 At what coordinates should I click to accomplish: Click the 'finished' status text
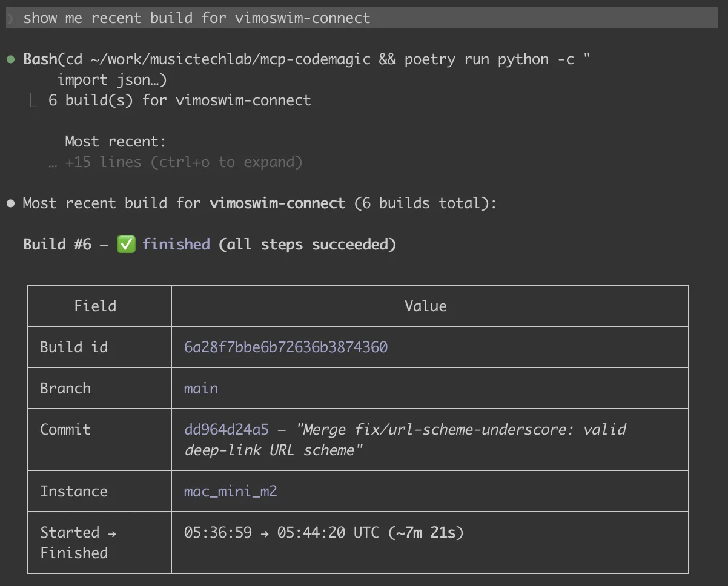176,244
